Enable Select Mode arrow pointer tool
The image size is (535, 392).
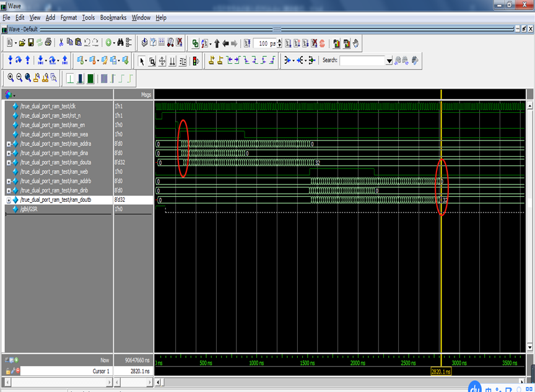(142, 61)
